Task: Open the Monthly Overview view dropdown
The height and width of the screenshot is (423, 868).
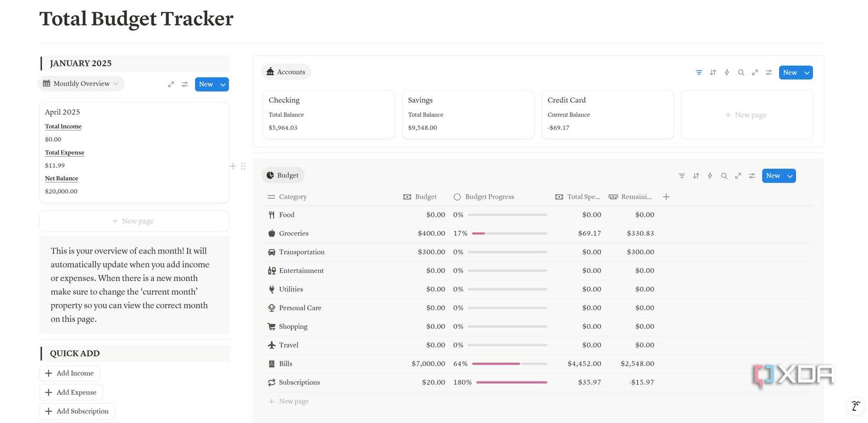Action: point(81,84)
